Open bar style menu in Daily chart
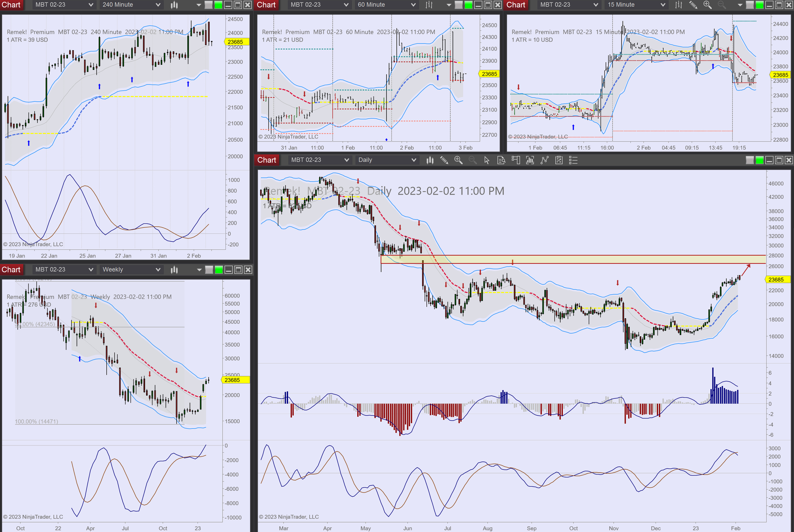The width and height of the screenshot is (794, 532). tap(430, 160)
